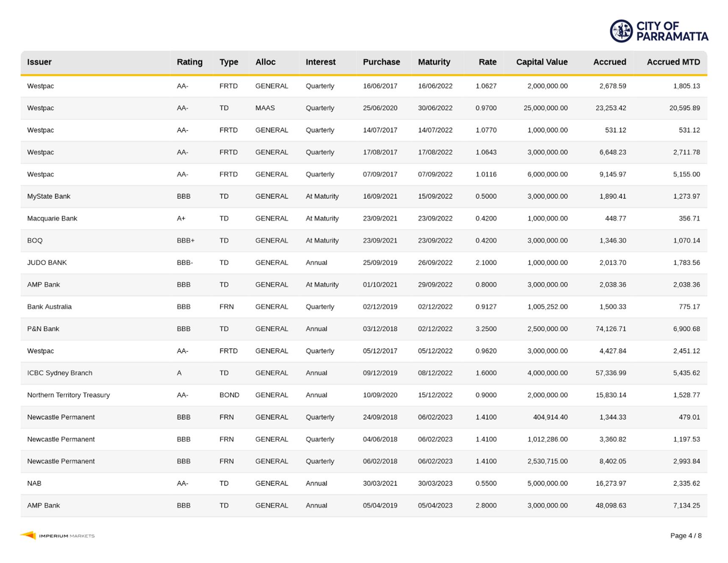The height and width of the screenshot is (563, 728).
Task: Click the Rating column header
Action: [x=190, y=62]
